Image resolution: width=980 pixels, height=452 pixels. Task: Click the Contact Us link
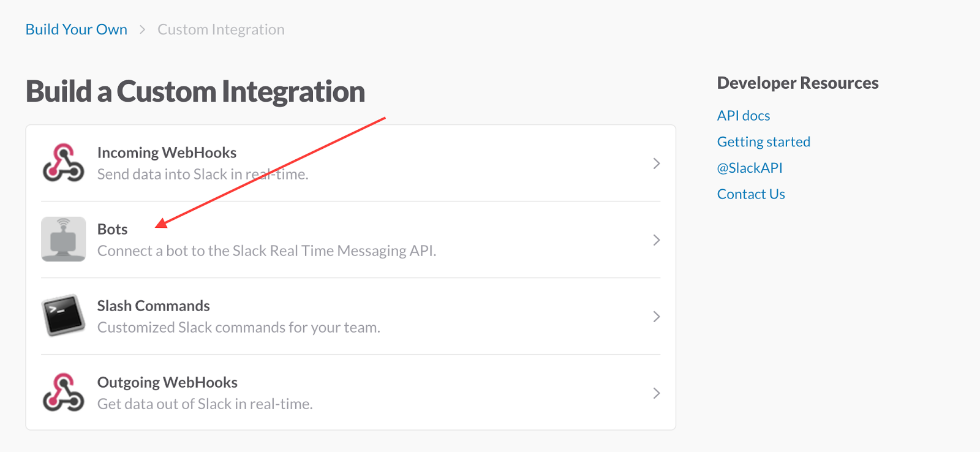[x=751, y=194]
